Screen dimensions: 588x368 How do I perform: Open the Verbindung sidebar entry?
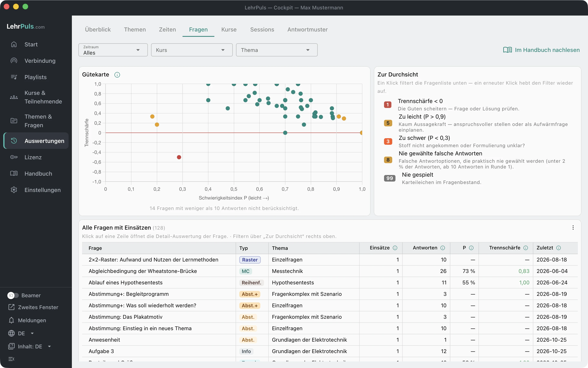[x=36, y=61]
